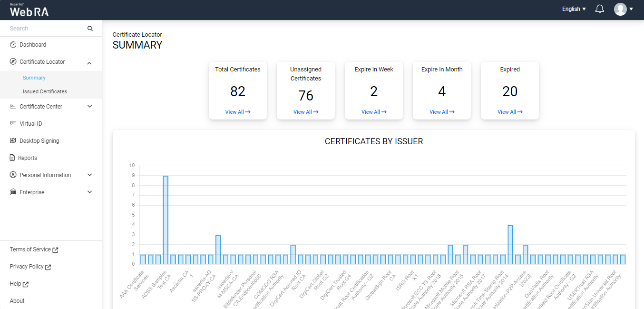Expand the Certificate Center chevron
The image size is (644, 309).
tap(89, 107)
